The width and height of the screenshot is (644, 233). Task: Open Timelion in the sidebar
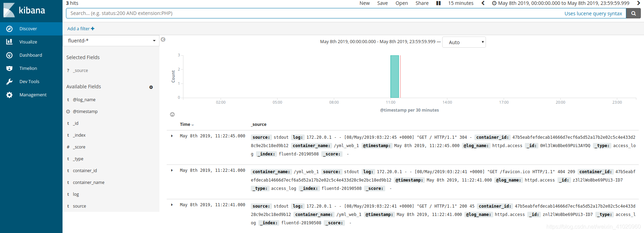(x=31, y=69)
